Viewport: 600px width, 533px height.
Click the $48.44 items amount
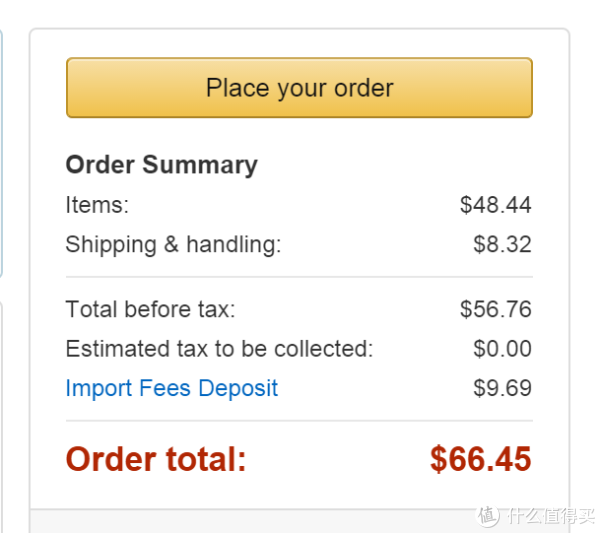coord(496,205)
